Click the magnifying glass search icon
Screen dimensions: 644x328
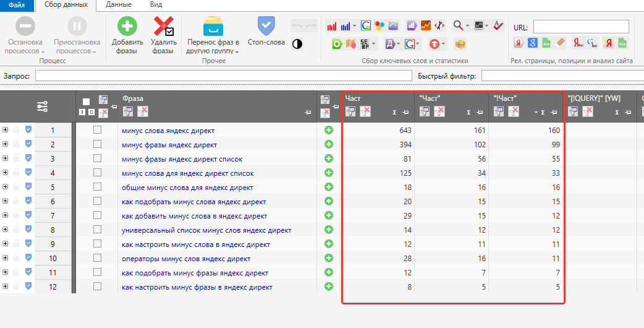point(458,26)
